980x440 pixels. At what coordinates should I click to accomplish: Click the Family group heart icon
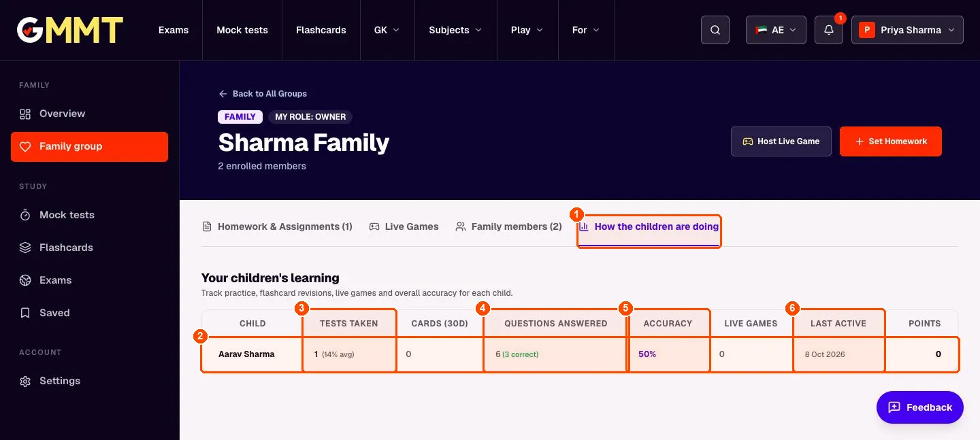click(25, 146)
